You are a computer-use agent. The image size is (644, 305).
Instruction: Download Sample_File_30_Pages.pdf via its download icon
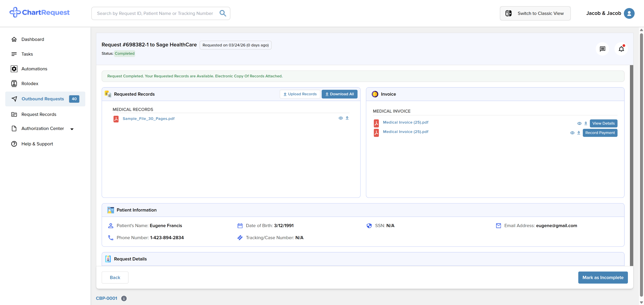347,118
